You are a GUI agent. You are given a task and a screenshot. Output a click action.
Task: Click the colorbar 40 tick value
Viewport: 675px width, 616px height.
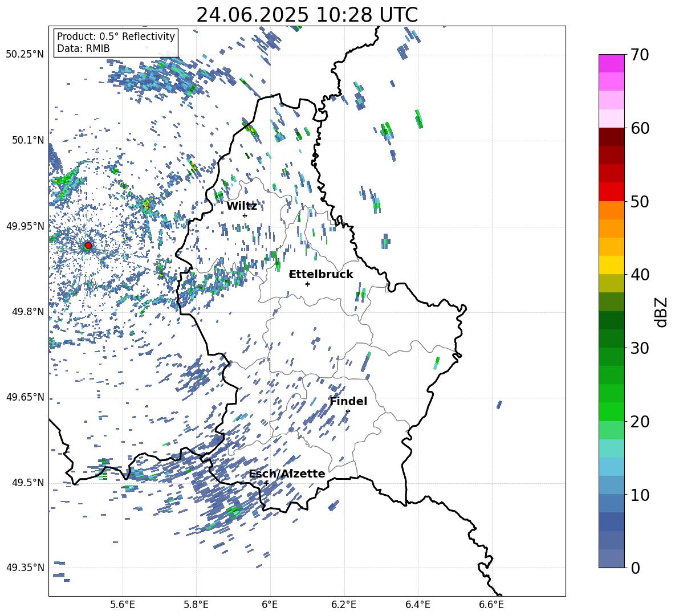[640, 275]
